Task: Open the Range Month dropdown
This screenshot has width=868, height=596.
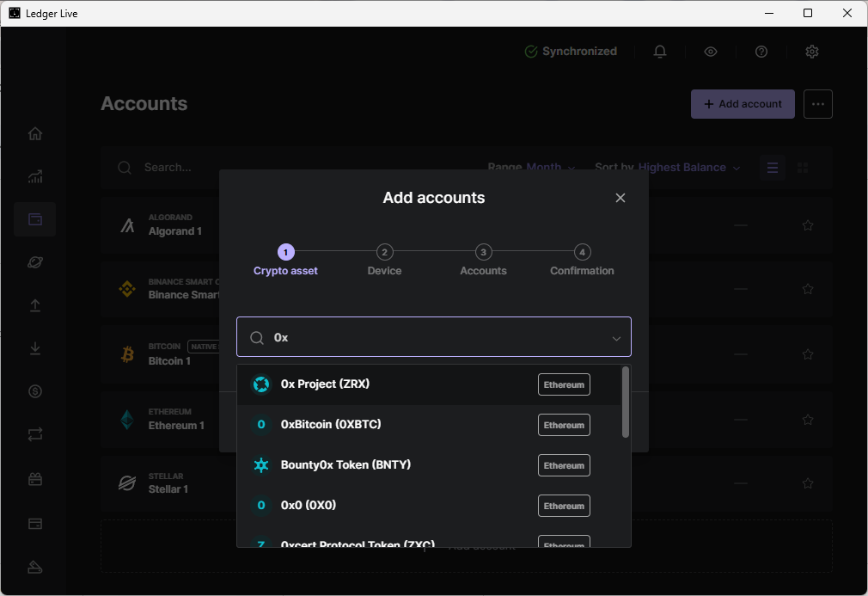Action: tap(531, 168)
